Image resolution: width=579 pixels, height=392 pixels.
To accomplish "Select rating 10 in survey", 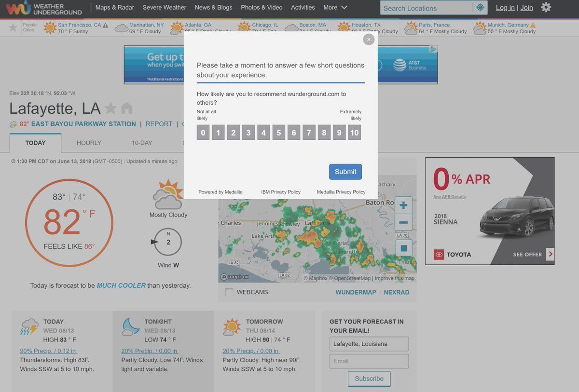I will pos(354,133).
